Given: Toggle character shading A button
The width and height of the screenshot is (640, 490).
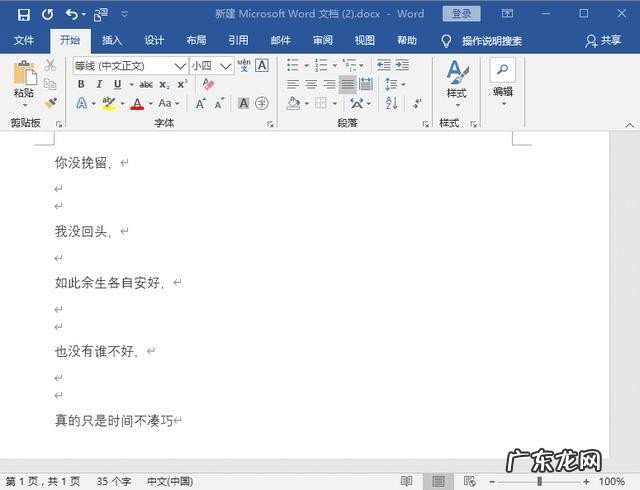Looking at the screenshot, I should coord(244,103).
